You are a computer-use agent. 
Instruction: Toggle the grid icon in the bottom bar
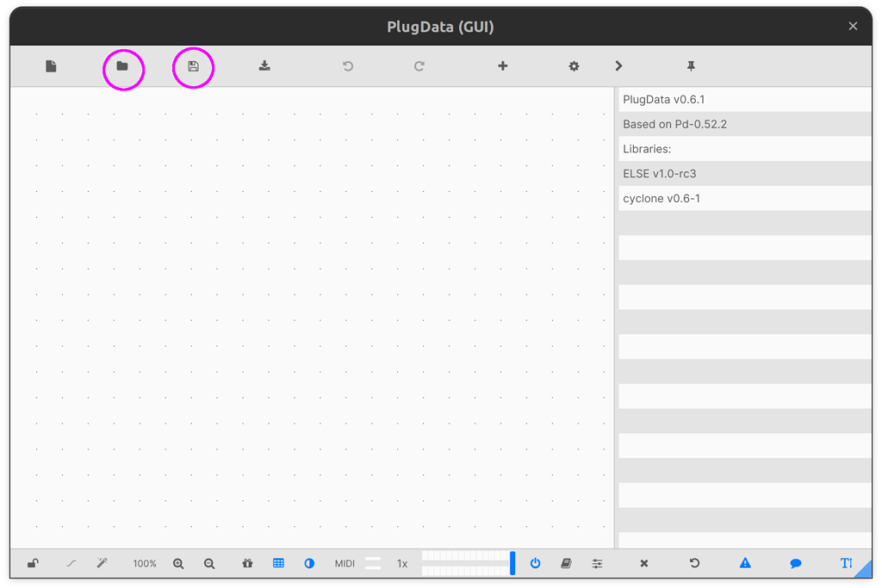[x=278, y=563]
